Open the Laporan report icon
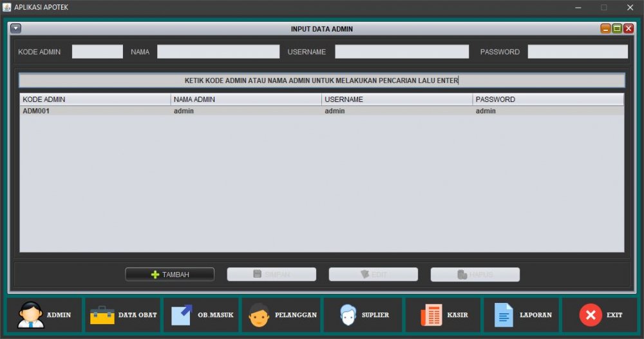Image resolution: width=644 pixels, height=339 pixels. pyautogui.click(x=504, y=315)
